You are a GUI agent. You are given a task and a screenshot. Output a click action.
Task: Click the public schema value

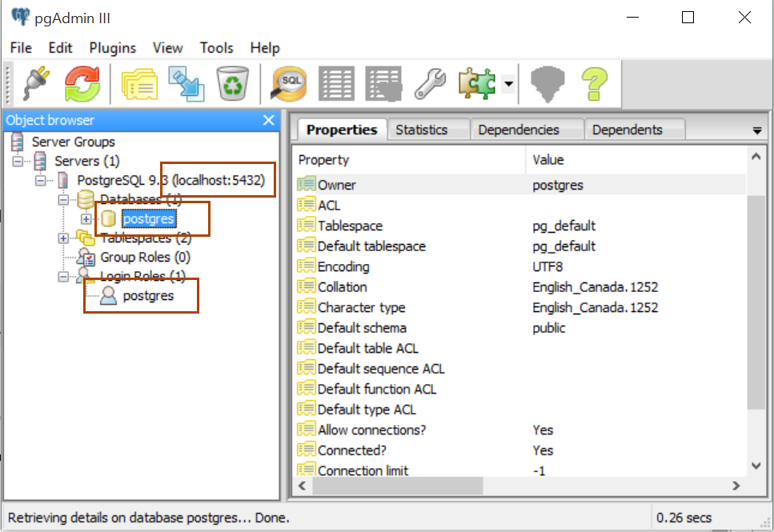pos(549,328)
